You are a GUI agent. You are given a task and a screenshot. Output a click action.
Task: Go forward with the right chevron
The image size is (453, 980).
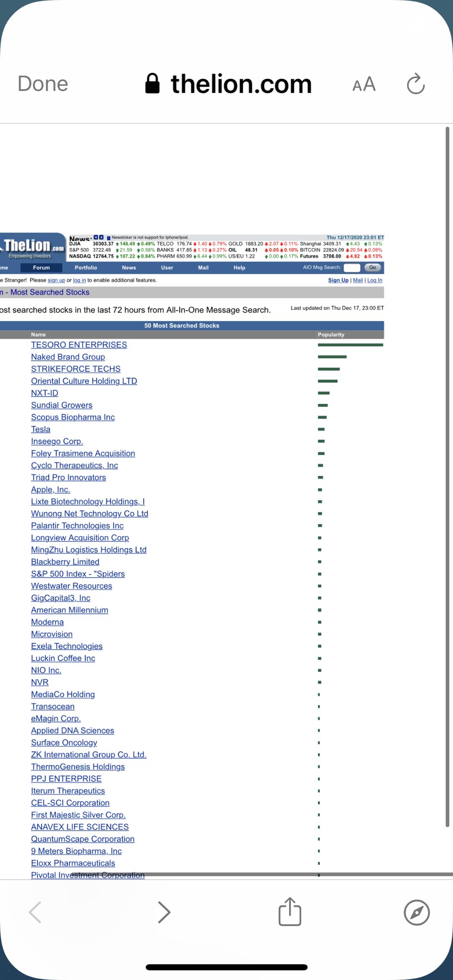[x=164, y=912]
